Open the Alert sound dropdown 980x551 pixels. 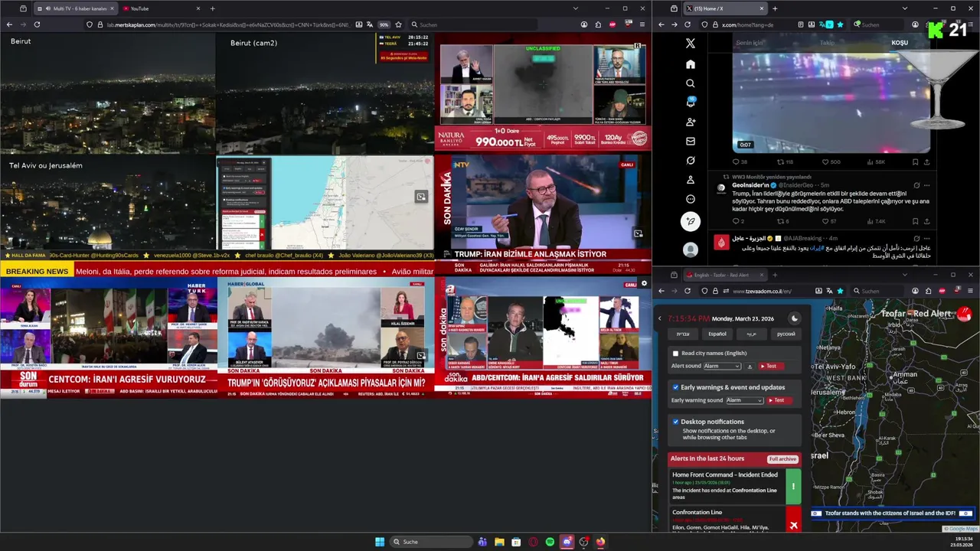click(x=723, y=367)
